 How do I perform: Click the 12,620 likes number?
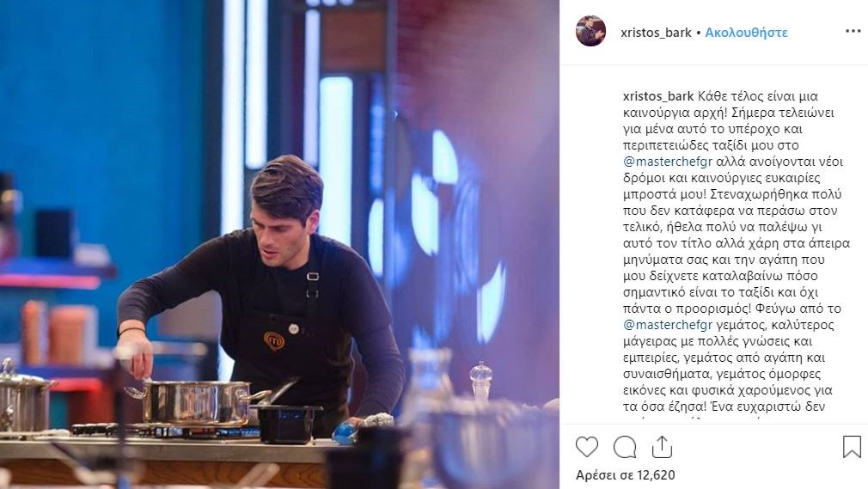(x=656, y=475)
